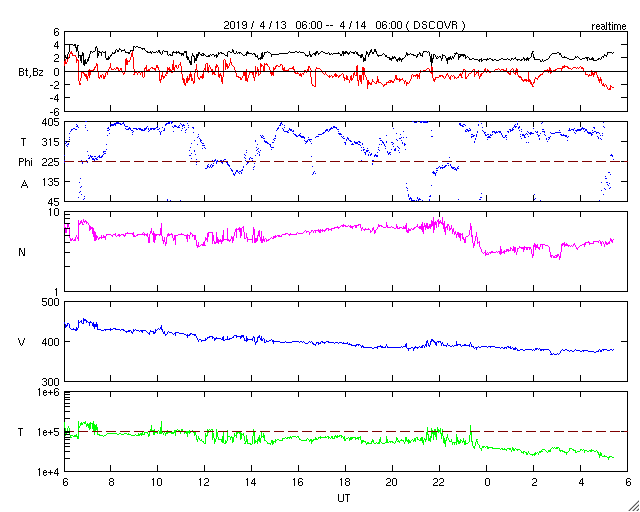Click the 'Phi' axis label
Viewport: 640px width, 512px height.
[x=25, y=163]
